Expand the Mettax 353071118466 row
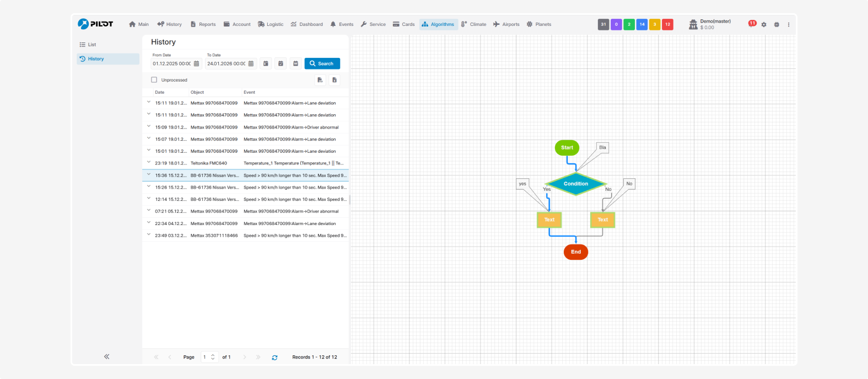The width and height of the screenshot is (868, 379). click(x=149, y=235)
